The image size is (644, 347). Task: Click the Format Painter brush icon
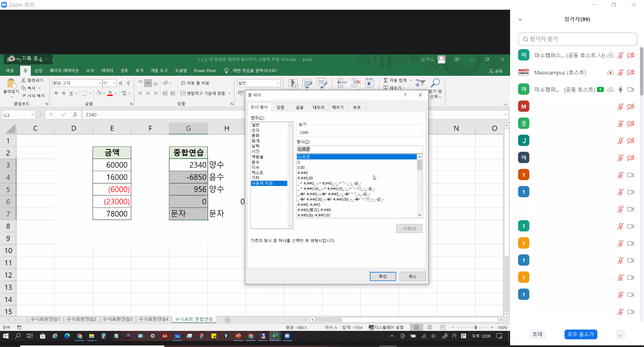tap(23, 96)
